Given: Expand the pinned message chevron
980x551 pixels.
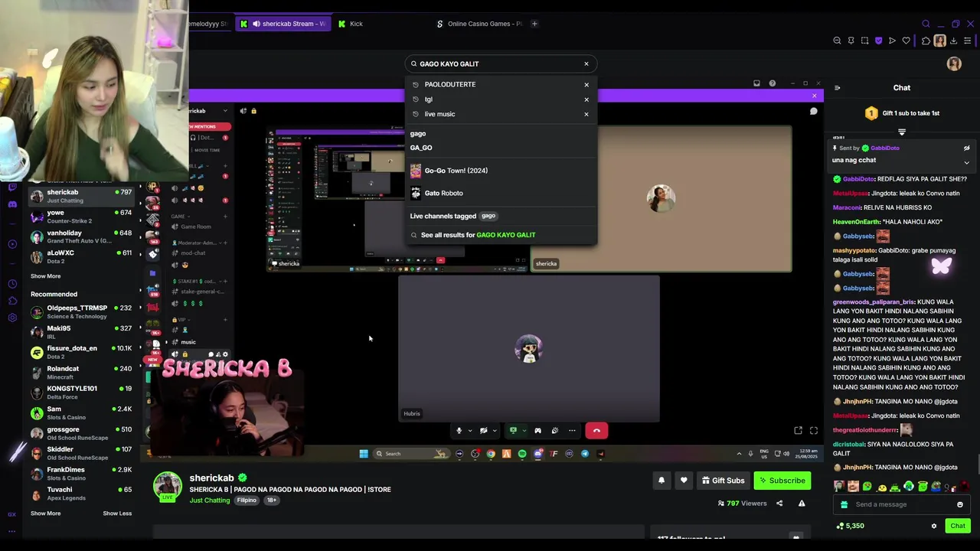Looking at the screenshot, I should 966,162.
